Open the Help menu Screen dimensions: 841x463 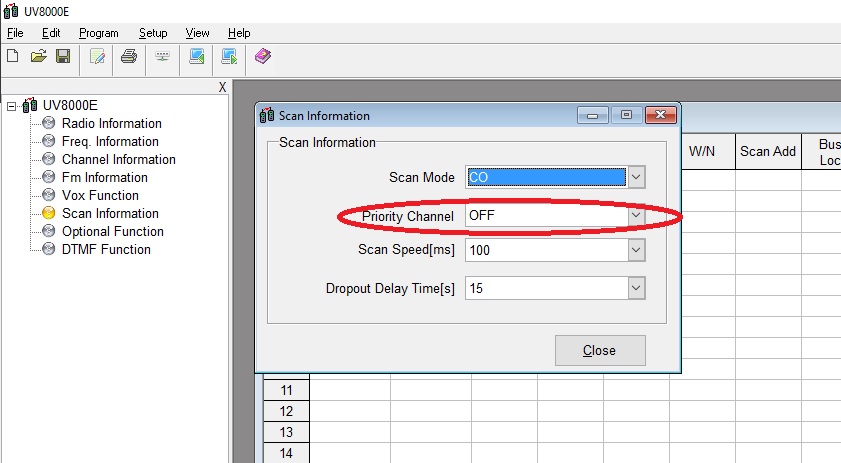pyautogui.click(x=239, y=33)
